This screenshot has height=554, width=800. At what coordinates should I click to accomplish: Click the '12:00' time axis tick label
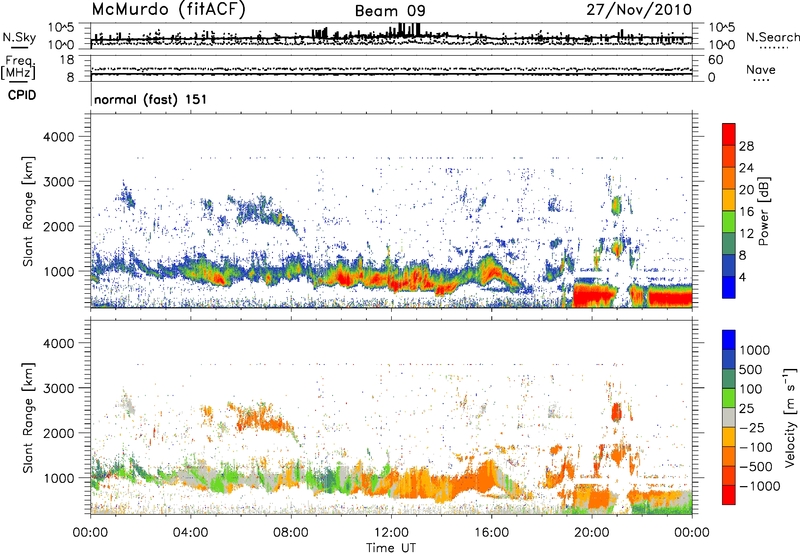(x=391, y=533)
